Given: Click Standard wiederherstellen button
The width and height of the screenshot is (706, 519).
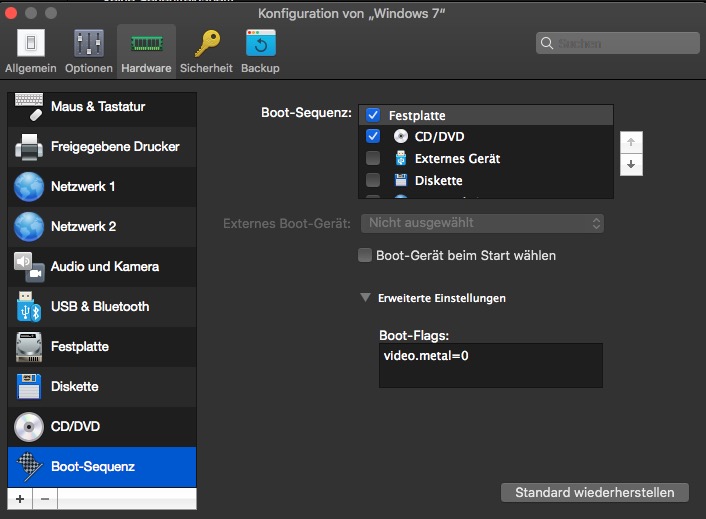Looking at the screenshot, I should click(595, 492).
